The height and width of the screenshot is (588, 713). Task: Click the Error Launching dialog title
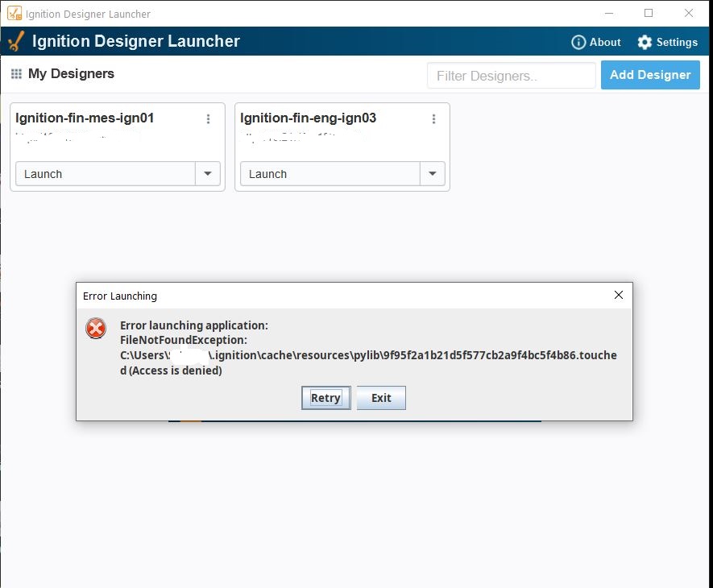point(120,296)
